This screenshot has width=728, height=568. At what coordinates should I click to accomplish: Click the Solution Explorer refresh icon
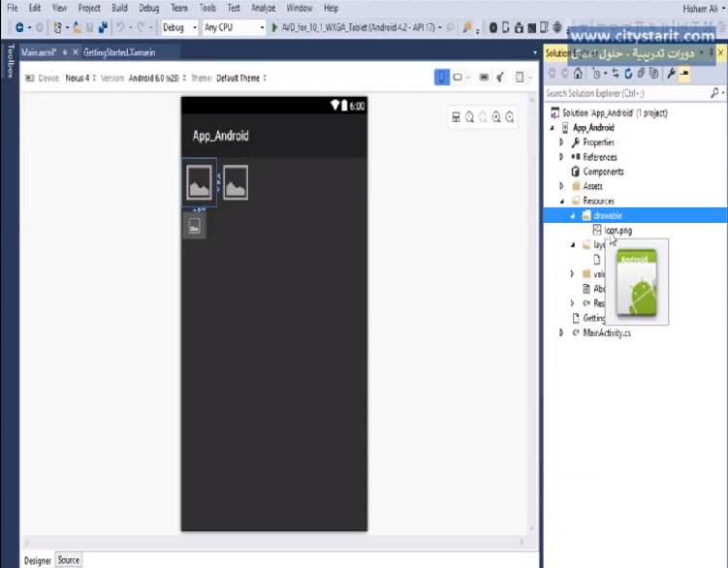(x=628, y=74)
